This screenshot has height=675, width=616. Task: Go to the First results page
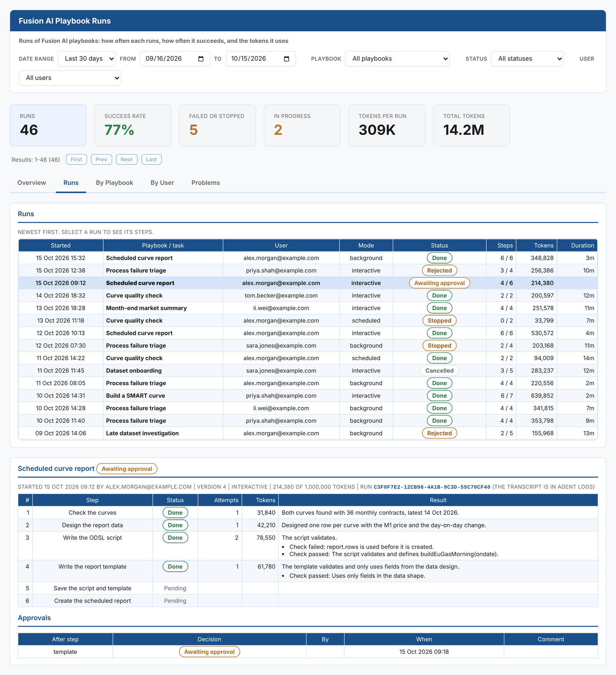pyautogui.click(x=76, y=160)
